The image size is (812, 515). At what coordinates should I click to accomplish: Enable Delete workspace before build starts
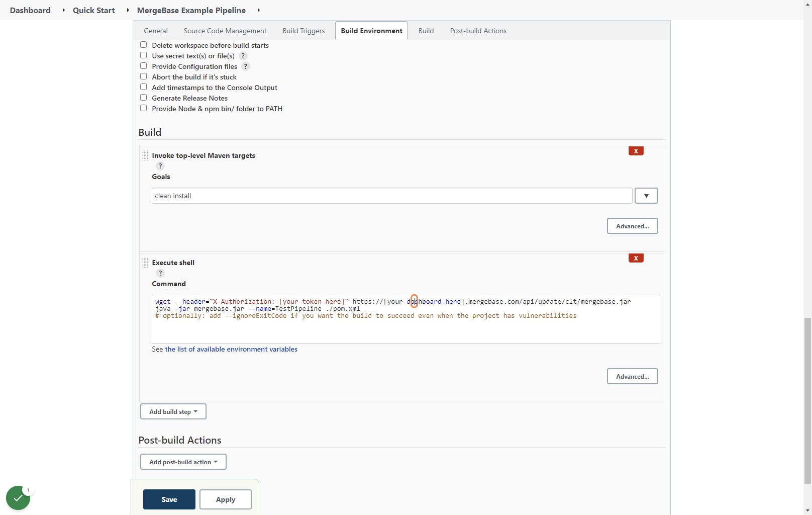click(143, 45)
